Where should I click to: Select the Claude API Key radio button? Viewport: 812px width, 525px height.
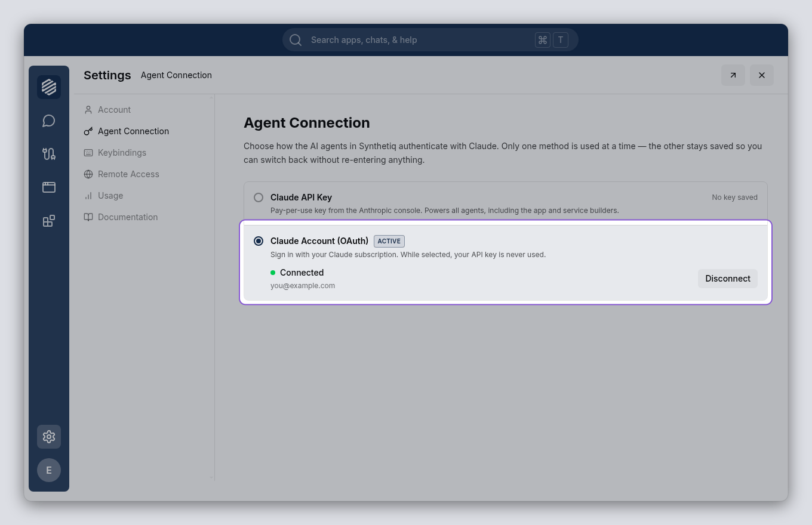coord(259,197)
